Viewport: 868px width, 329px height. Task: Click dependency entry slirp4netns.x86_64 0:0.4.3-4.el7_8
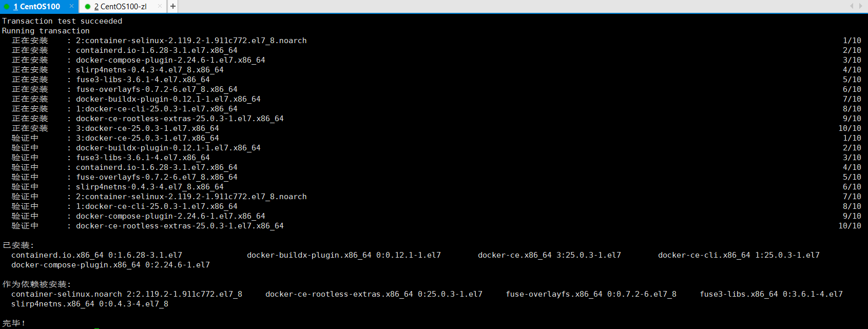(x=90, y=304)
